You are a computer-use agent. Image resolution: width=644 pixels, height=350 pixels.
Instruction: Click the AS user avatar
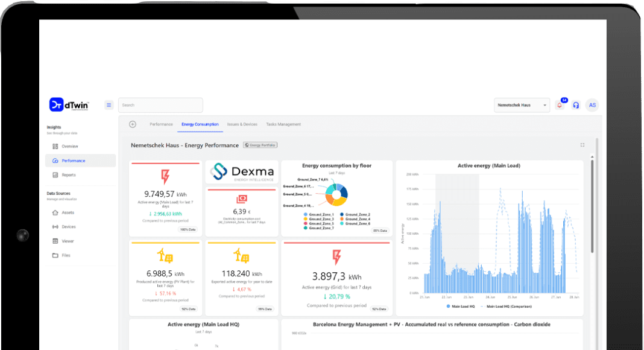(592, 105)
